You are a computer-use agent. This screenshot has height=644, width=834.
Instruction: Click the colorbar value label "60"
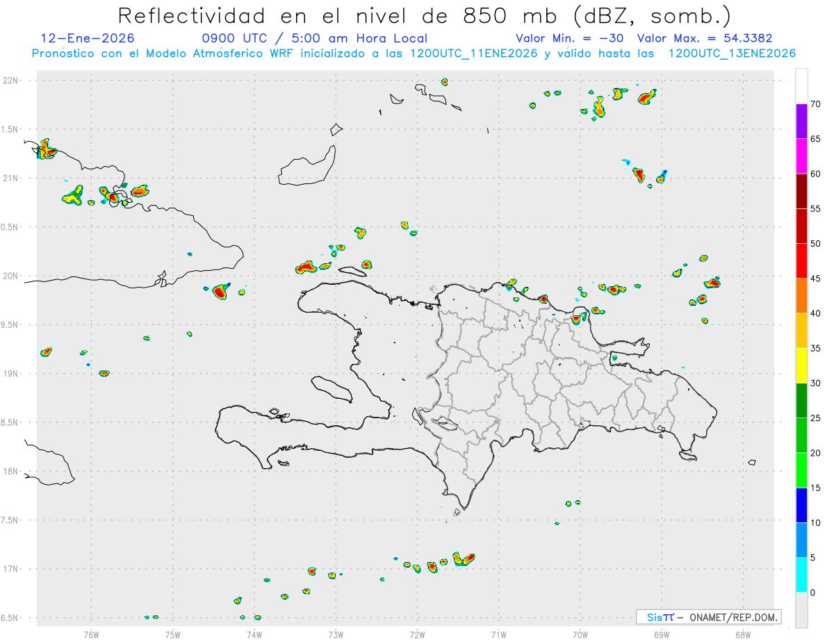click(x=816, y=174)
